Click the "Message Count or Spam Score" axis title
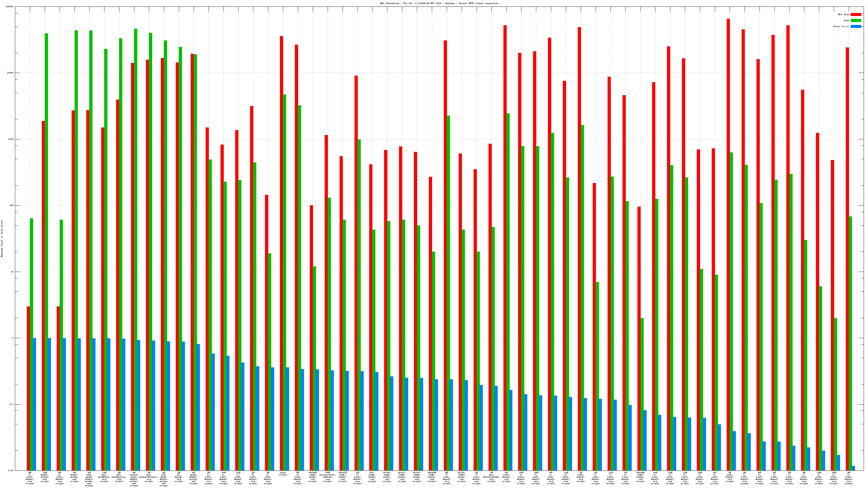868x488 pixels. (x=2, y=239)
